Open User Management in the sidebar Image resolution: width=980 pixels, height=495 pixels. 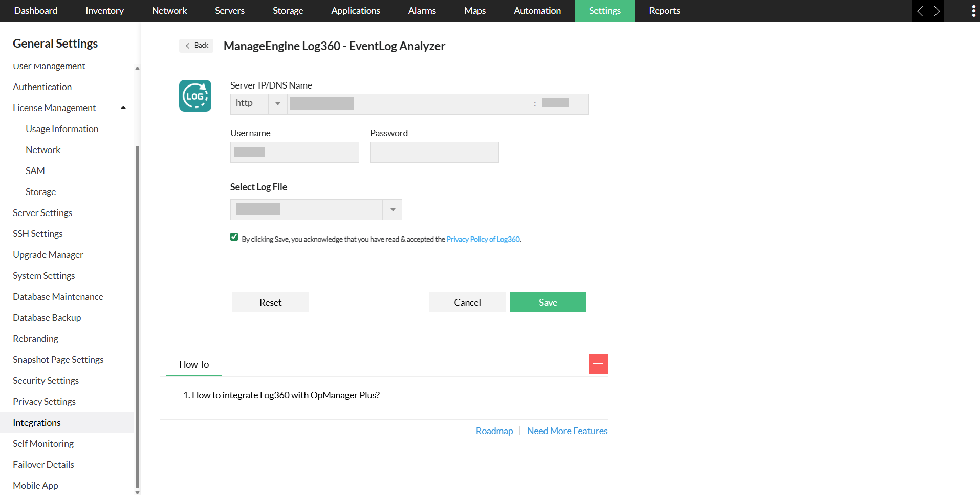pyautogui.click(x=49, y=67)
